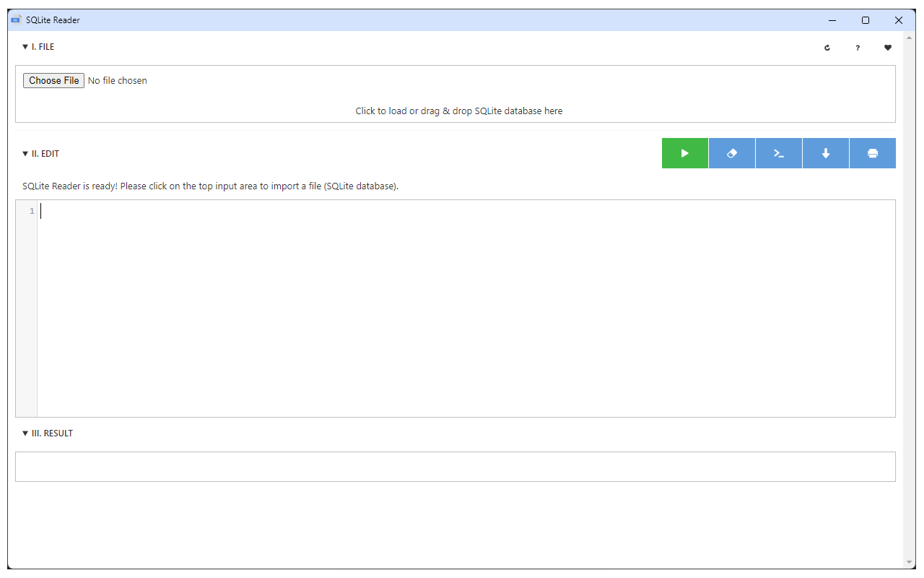
Task: Focus the SQL editor text area
Action: pyautogui.click(x=466, y=309)
